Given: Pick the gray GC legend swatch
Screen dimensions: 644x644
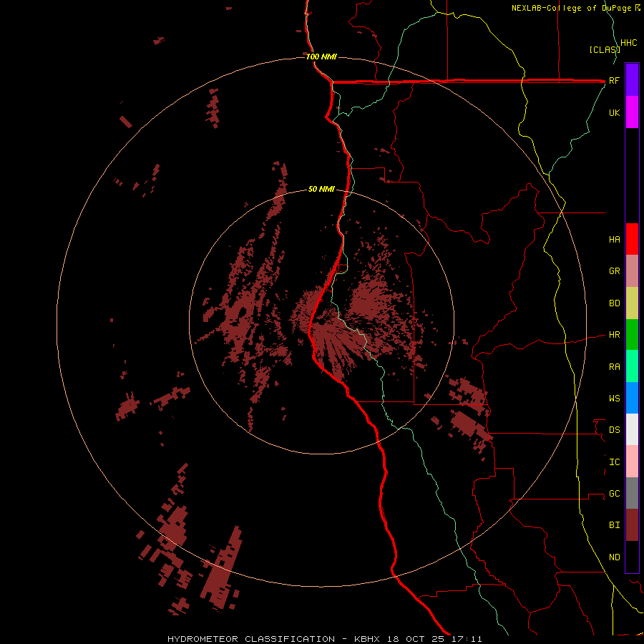Looking at the screenshot, I should pyautogui.click(x=632, y=493).
